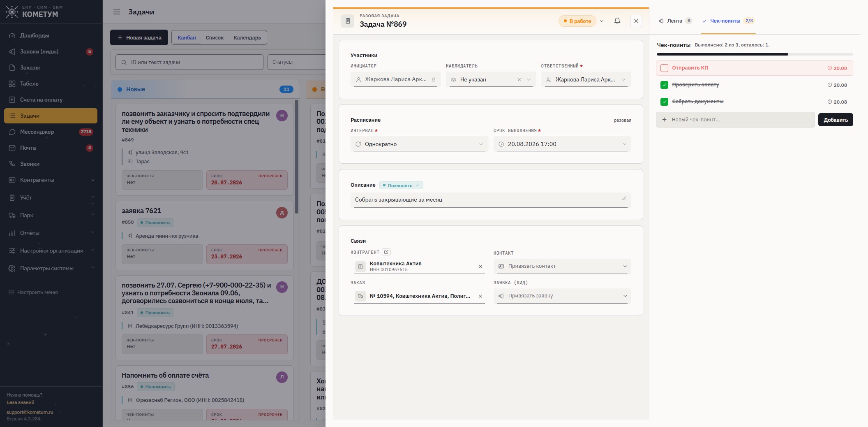Open Заявки (лиды) in the sidebar
Screen dimensions: 868x427
pos(51,51)
